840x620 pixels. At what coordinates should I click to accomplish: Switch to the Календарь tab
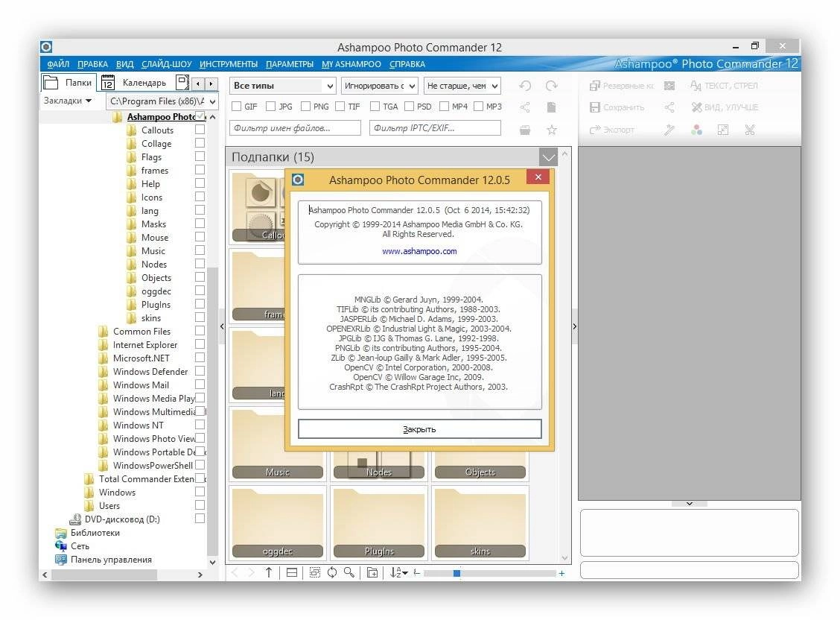point(135,83)
